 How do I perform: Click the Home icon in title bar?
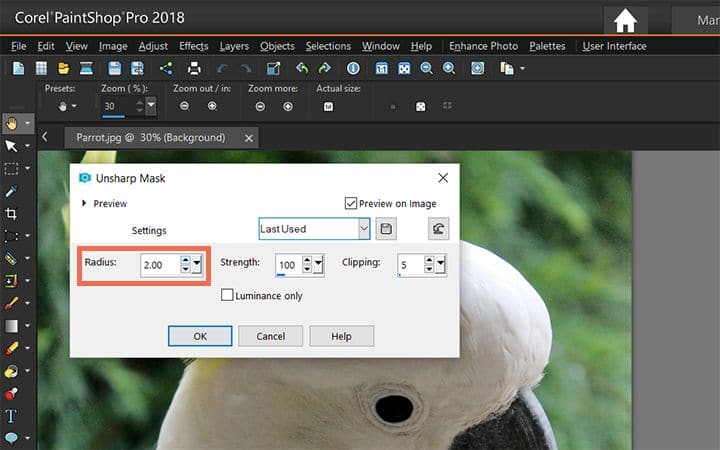(x=625, y=21)
